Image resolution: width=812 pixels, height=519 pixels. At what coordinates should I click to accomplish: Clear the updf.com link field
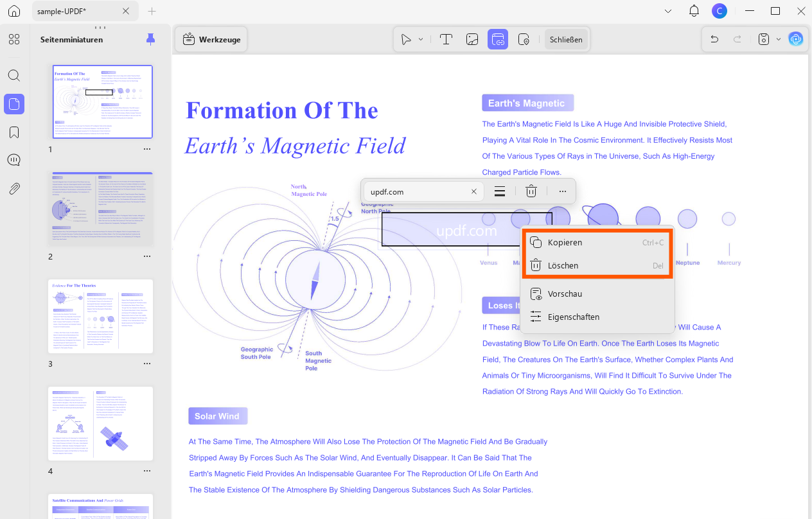tap(474, 191)
